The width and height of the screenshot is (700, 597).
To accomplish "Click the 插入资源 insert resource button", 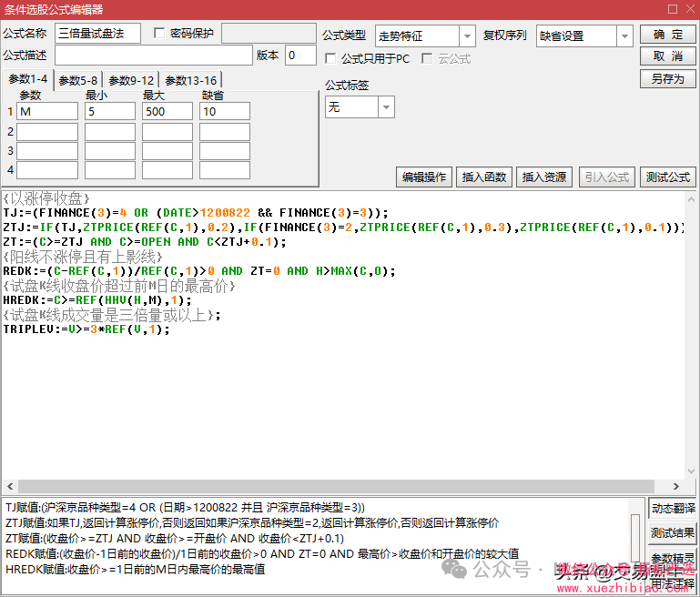I will click(544, 177).
